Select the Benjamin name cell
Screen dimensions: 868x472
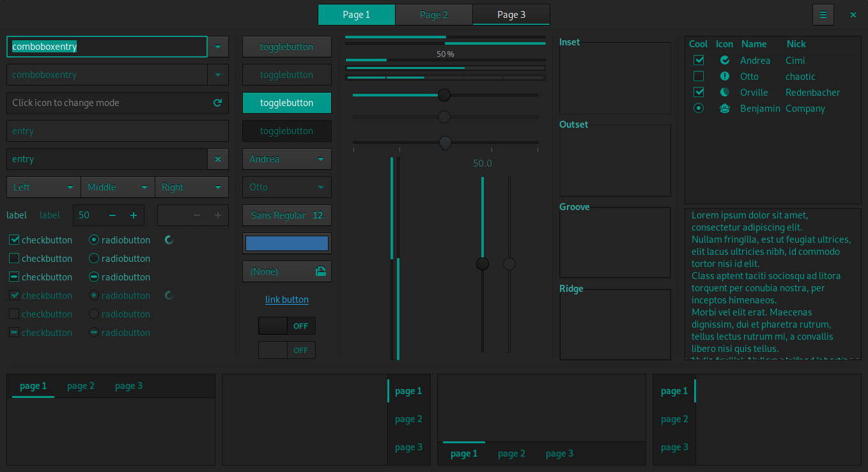tap(760, 109)
